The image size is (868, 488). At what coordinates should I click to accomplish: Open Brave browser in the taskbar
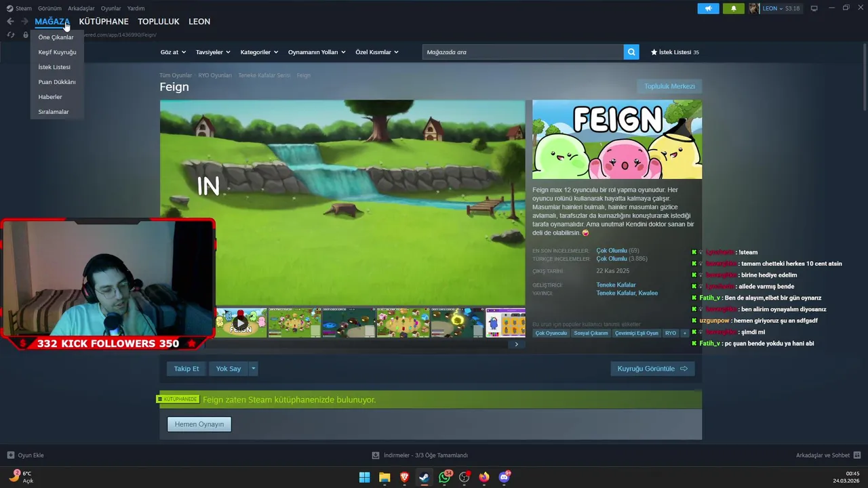(404, 477)
